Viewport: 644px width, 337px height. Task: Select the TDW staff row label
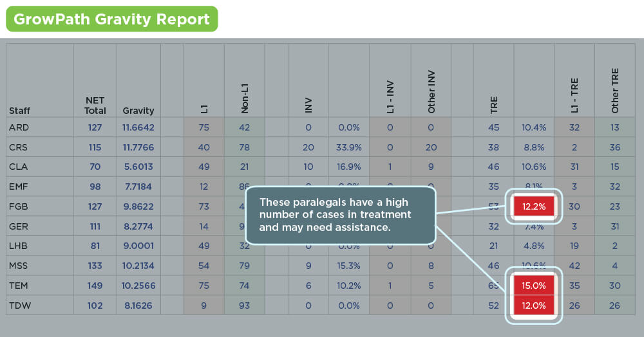point(20,306)
